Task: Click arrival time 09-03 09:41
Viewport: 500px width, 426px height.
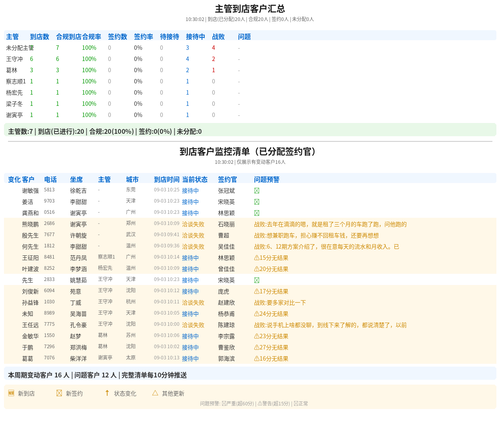Action: coord(167,235)
